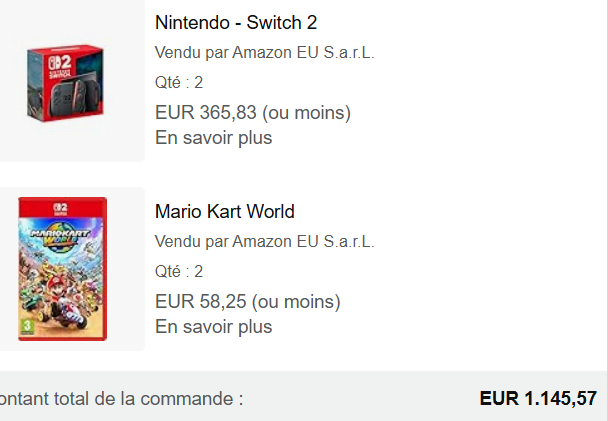The width and height of the screenshot is (608, 421).
Task: Click the red Switch 2 banner atop the game cover
Action: coord(62,207)
